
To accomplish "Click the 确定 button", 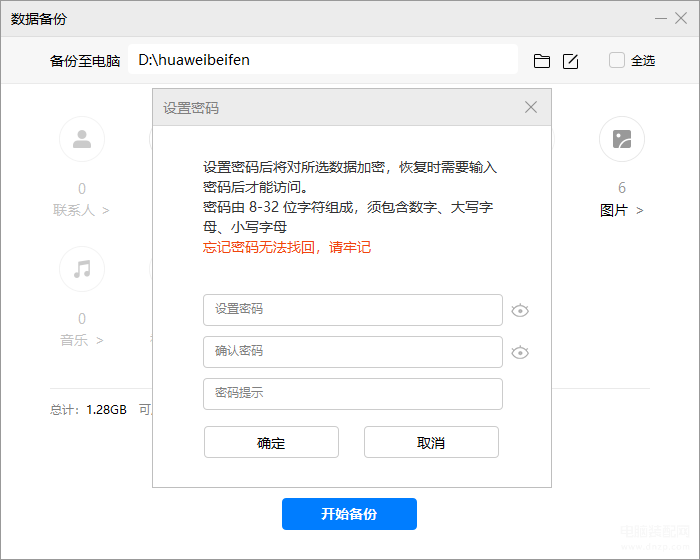I will [271, 442].
